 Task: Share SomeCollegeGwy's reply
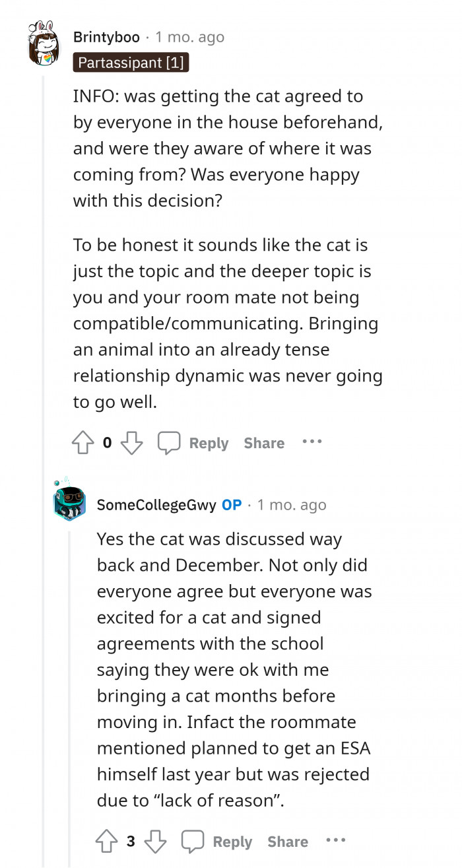click(288, 842)
